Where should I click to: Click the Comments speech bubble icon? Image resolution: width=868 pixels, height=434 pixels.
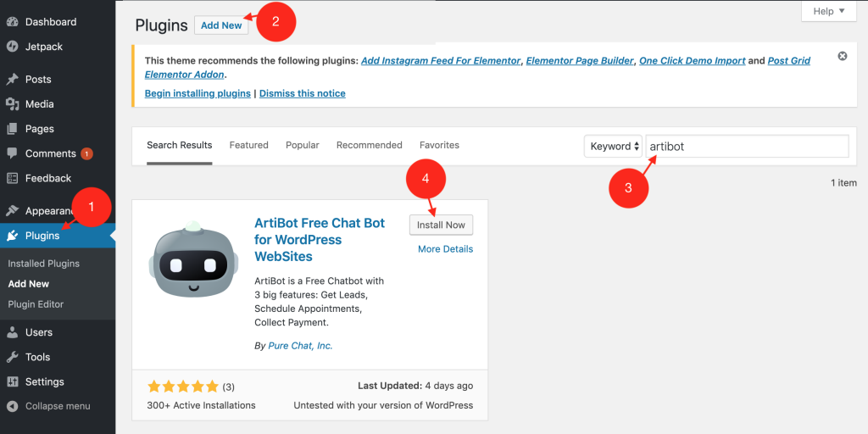(x=12, y=153)
